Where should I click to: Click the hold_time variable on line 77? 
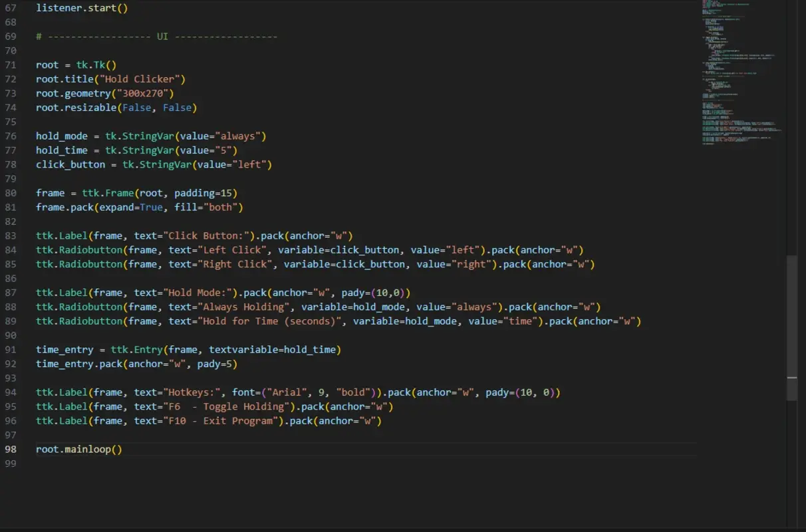61,150
